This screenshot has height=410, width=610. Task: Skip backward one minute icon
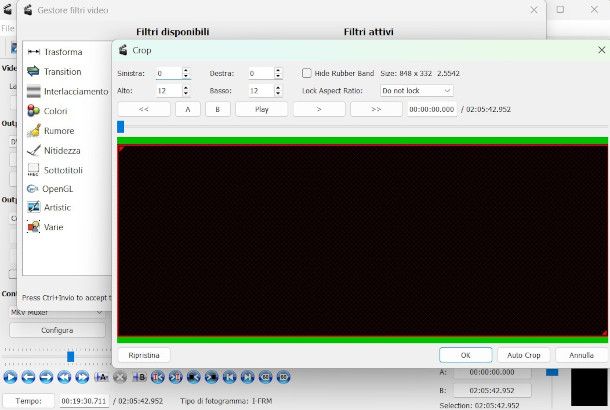266,377
